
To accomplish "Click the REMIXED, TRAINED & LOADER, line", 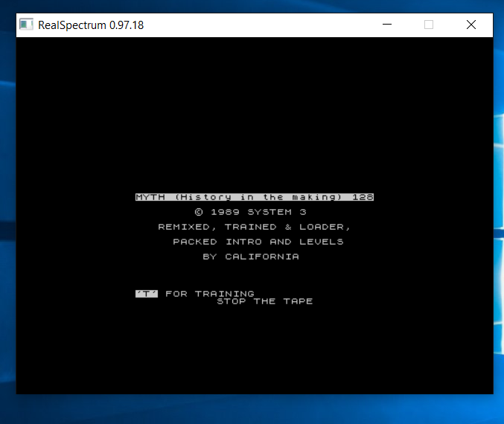I will tap(255, 227).
